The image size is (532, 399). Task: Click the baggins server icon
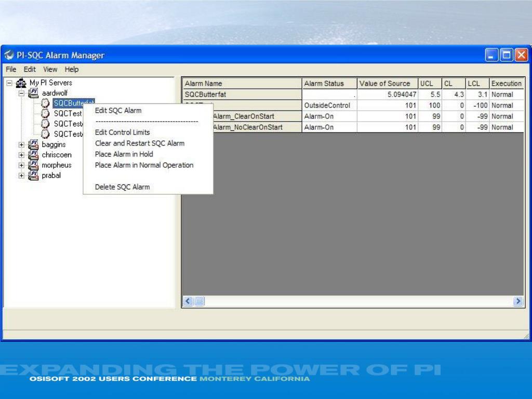[x=33, y=144]
